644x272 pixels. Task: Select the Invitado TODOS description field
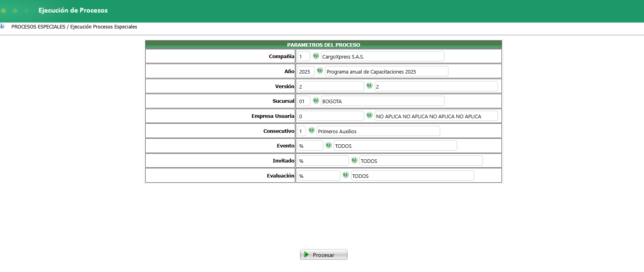[421, 161]
